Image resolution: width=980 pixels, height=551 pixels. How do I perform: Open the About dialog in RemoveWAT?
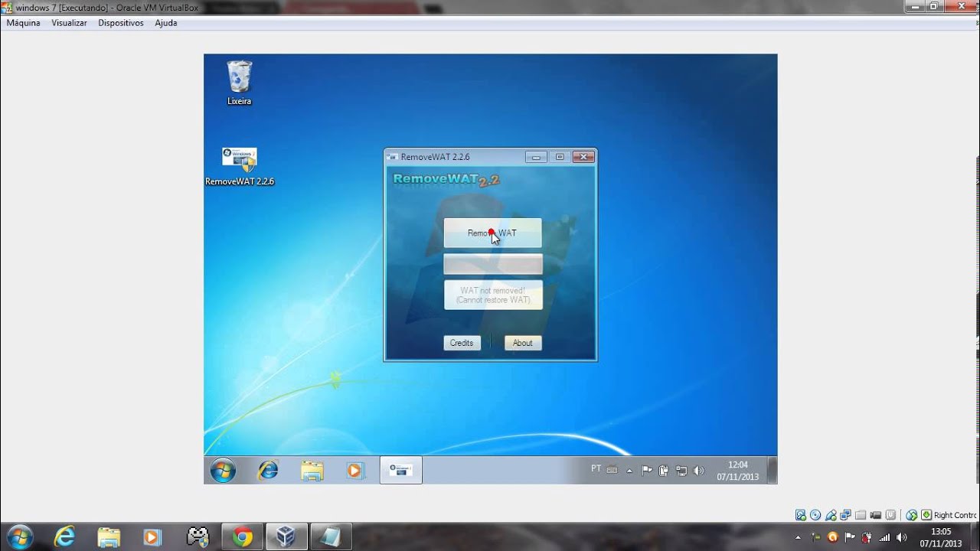click(523, 343)
